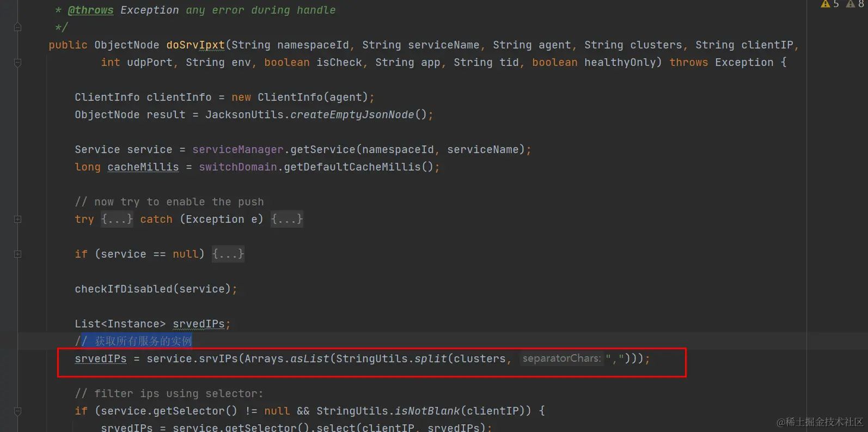This screenshot has width=868, height=432.
Task: Collapse the getSelector if-block fold marker
Action: coord(17,411)
